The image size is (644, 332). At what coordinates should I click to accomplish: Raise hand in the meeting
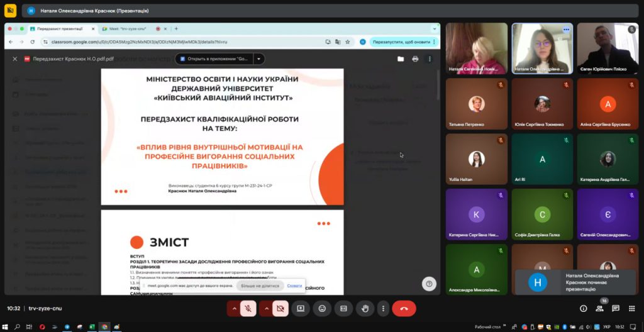(365, 309)
